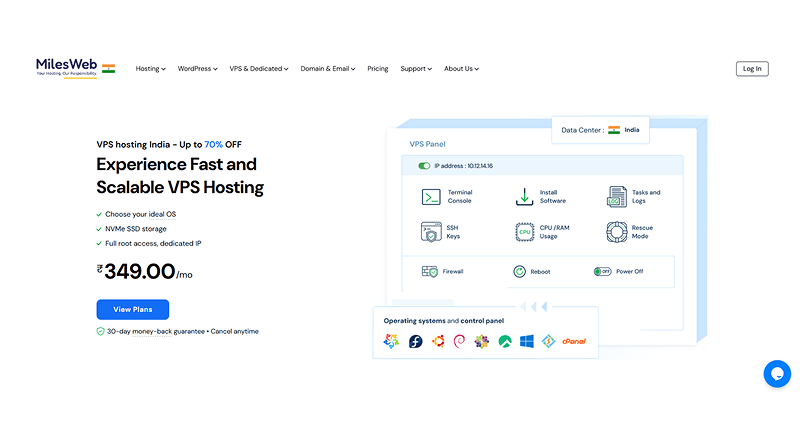Click the green Rocky Linux icon

[x=505, y=341]
